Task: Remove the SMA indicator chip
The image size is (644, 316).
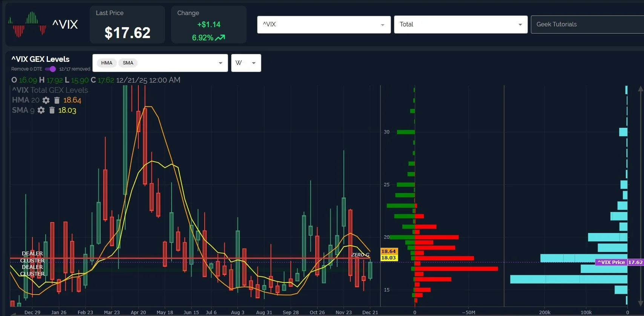Action: pyautogui.click(x=128, y=63)
